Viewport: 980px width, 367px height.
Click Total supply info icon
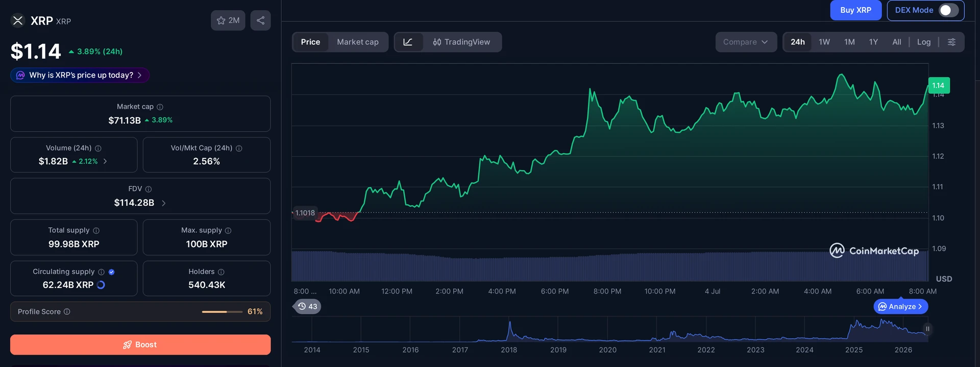96,231
